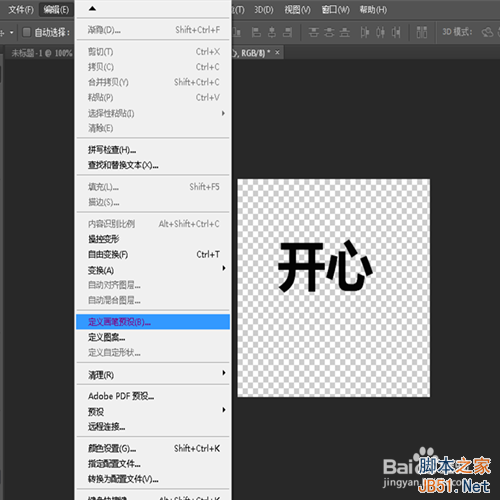Click the scroll-up arrow atop the Edit menu
Image resolution: width=500 pixels, height=500 pixels.
click(x=92, y=9)
